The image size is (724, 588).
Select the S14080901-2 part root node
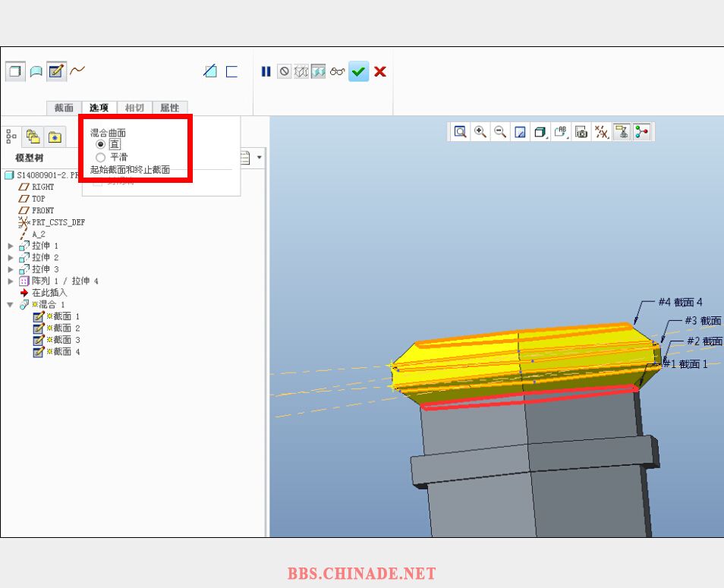tap(42, 175)
